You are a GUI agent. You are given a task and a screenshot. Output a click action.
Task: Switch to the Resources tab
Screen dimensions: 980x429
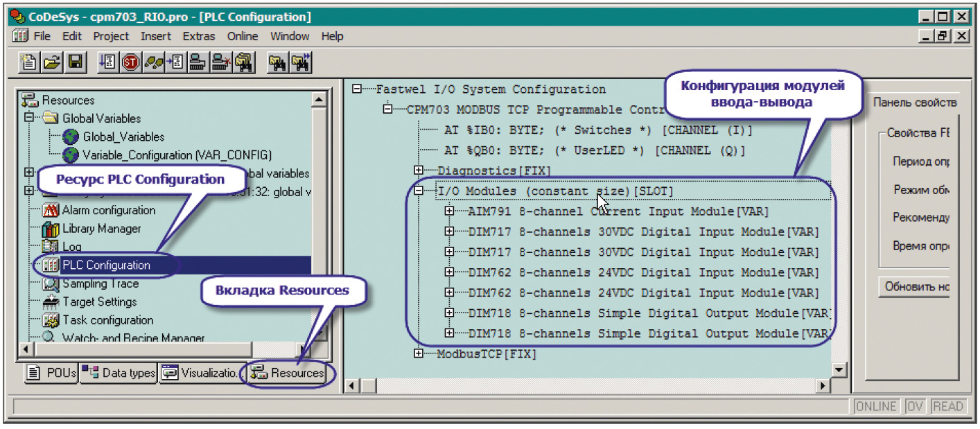(288, 374)
